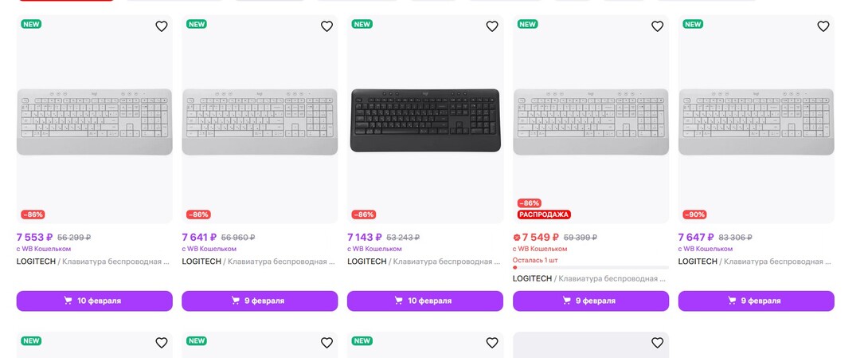868x358 pixels.
Task: Click the cart icon under the 7 641 ₽ keyboard
Action: point(235,301)
